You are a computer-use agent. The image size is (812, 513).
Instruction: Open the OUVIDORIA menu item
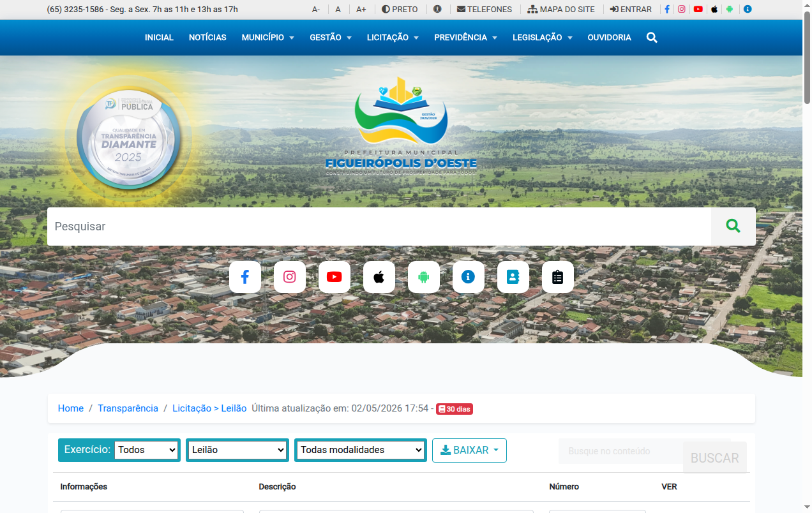tap(610, 38)
